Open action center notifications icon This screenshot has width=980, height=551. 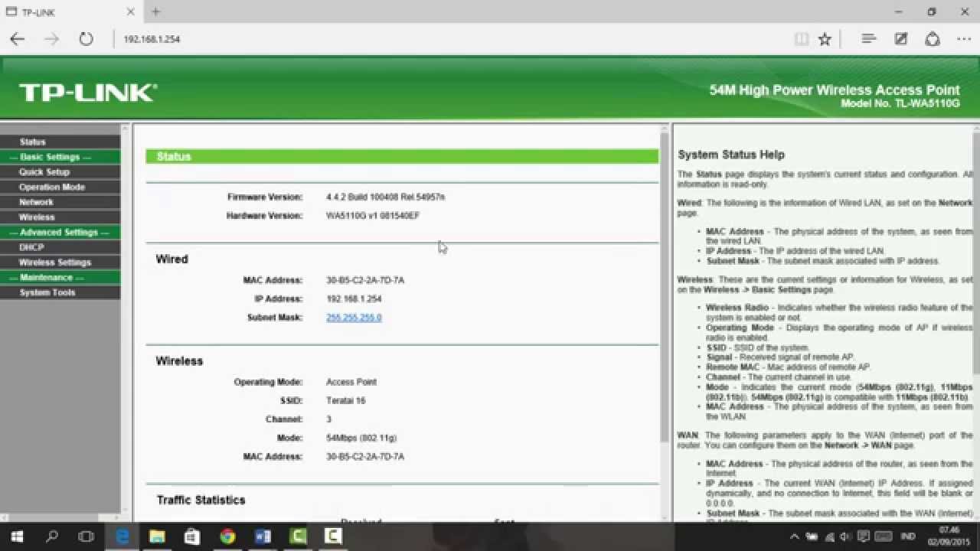pos(864,537)
